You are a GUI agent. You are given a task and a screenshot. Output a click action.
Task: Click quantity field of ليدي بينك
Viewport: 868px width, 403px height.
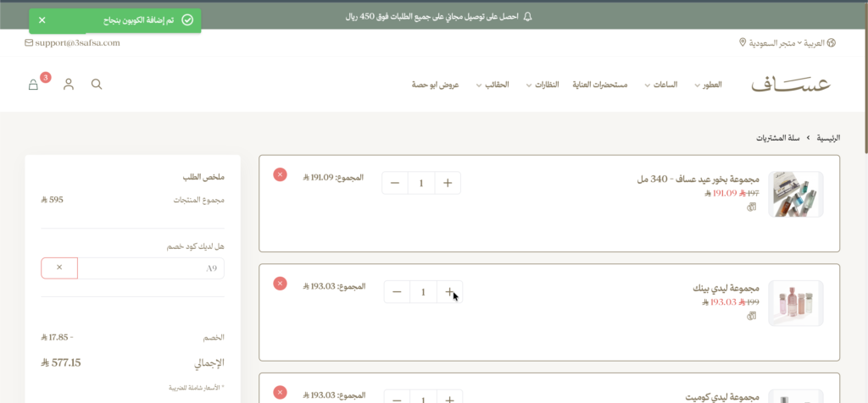tap(423, 292)
